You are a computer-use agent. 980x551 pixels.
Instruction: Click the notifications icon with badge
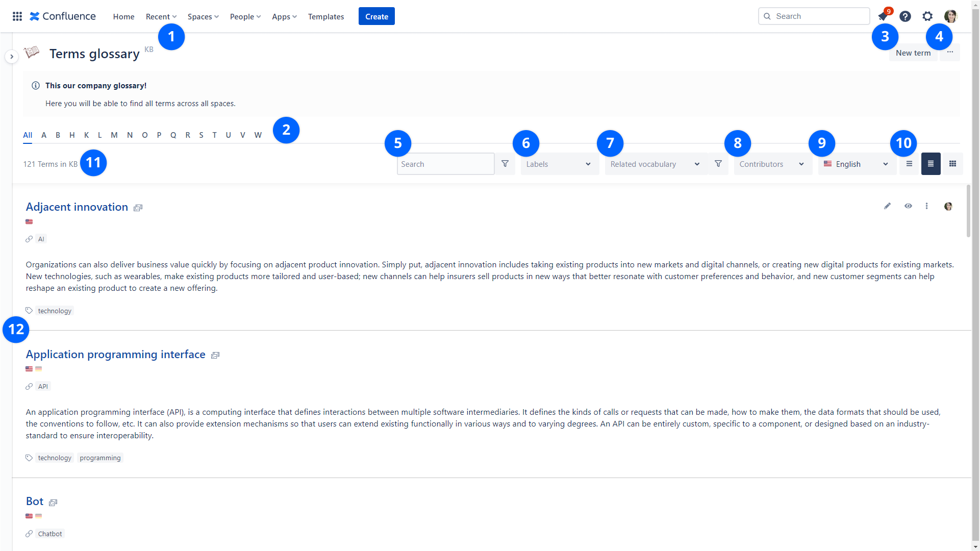coord(883,16)
